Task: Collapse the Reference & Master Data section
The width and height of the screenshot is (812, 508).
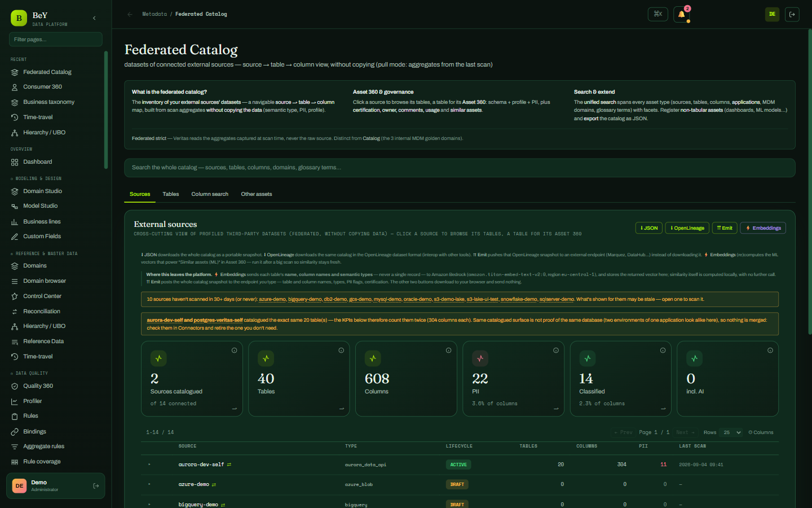Action: pyautogui.click(x=44, y=253)
